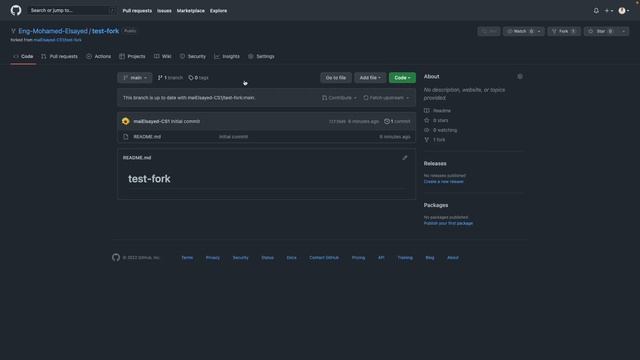Open the Initial commit message link in header
This screenshot has width=640, height=360.
(185, 121)
